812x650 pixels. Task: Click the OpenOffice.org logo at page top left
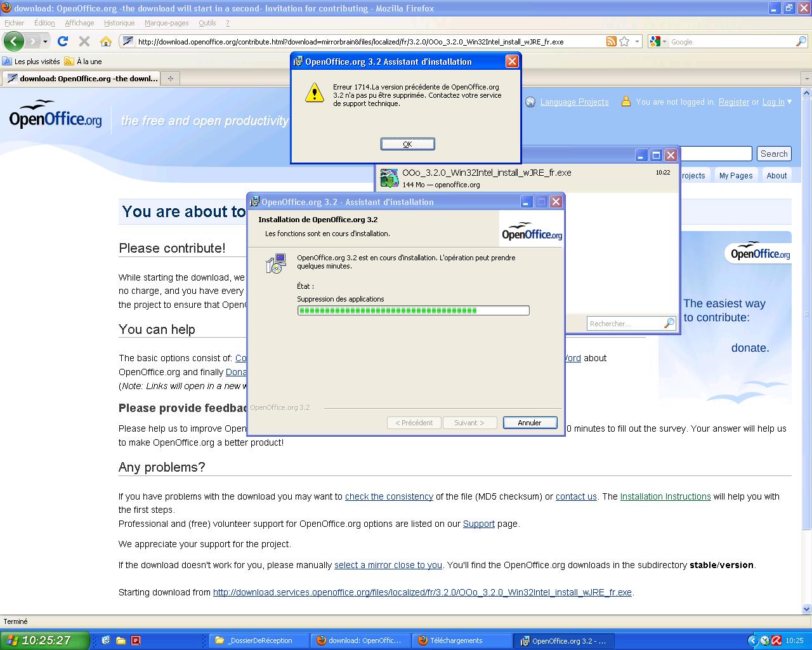(55, 114)
